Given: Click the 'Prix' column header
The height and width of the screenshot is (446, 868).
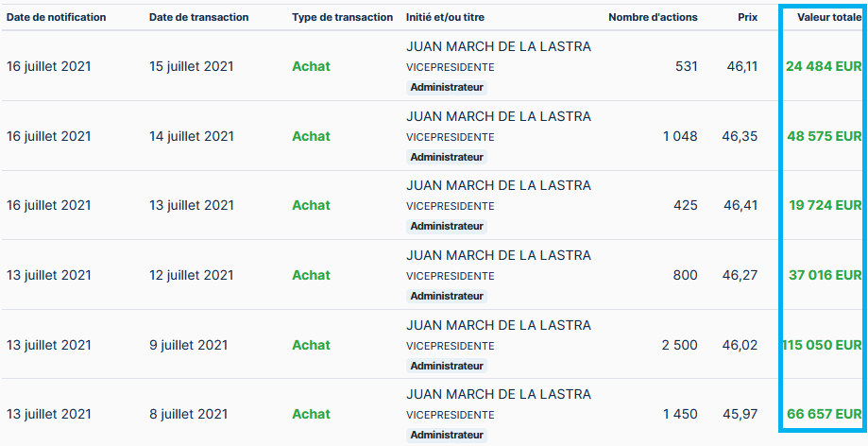Looking at the screenshot, I should click(x=747, y=17).
